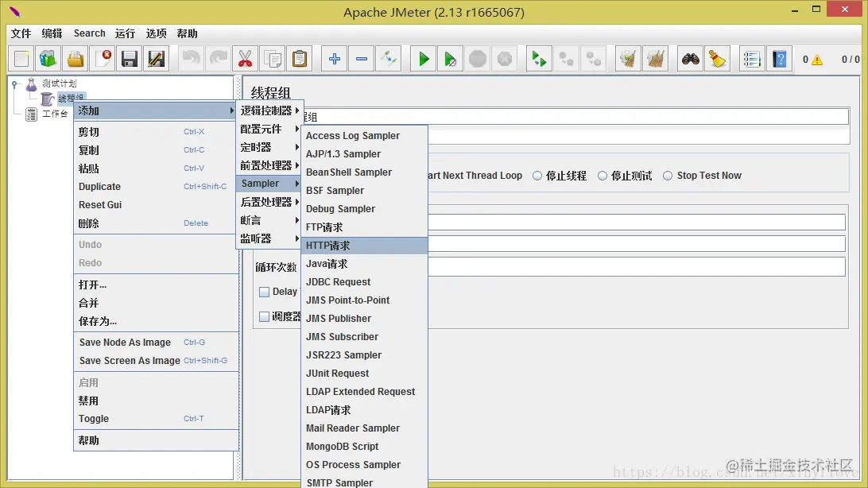Expand the 定时器 submenu
This screenshot has width=868, height=488.
point(269,147)
